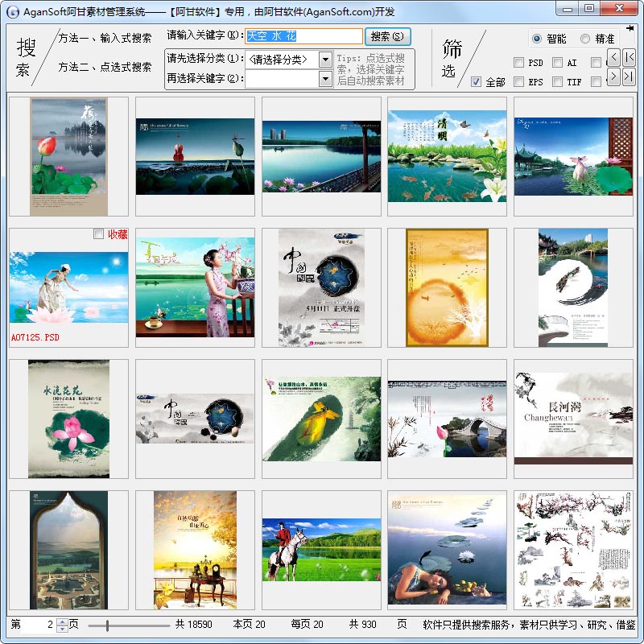Open the sleeping woman with lily pads thumbnail

click(448, 550)
